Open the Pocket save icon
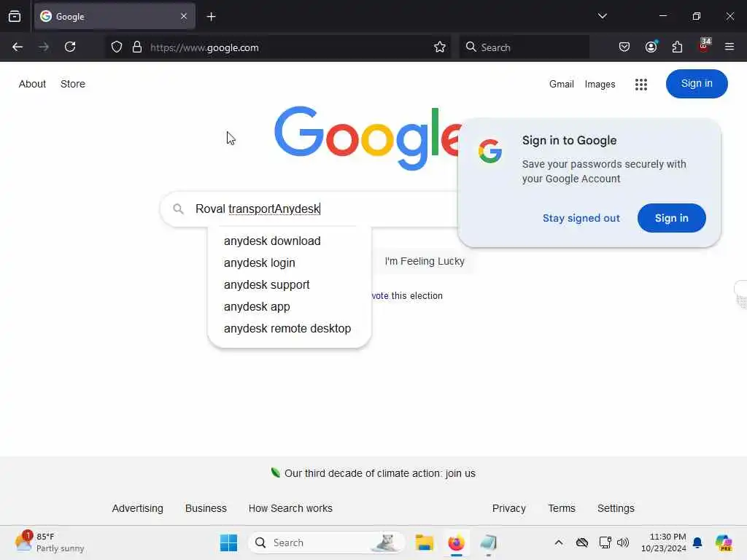This screenshot has height=560, width=747. click(x=624, y=47)
